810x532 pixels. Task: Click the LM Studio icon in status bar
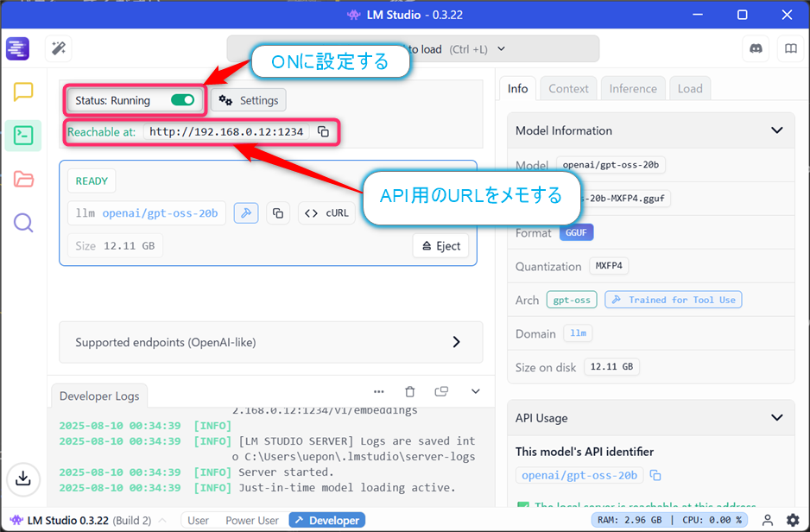coord(16,520)
